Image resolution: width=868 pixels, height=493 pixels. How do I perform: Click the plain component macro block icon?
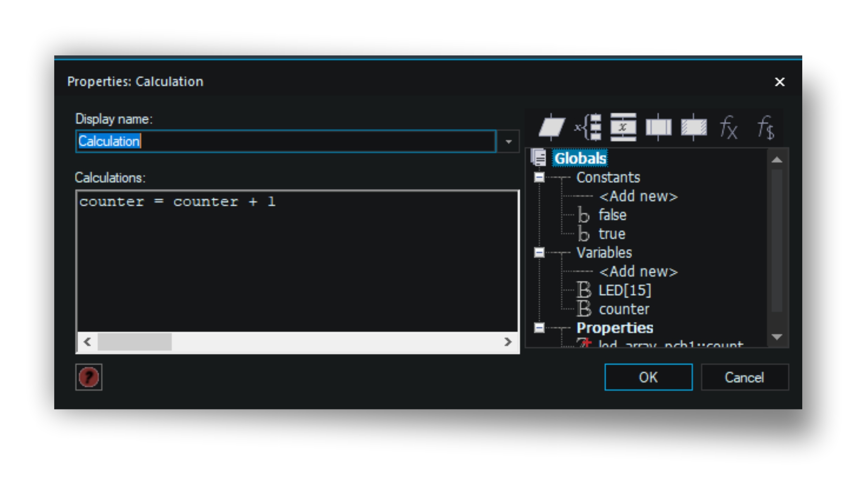(x=658, y=127)
